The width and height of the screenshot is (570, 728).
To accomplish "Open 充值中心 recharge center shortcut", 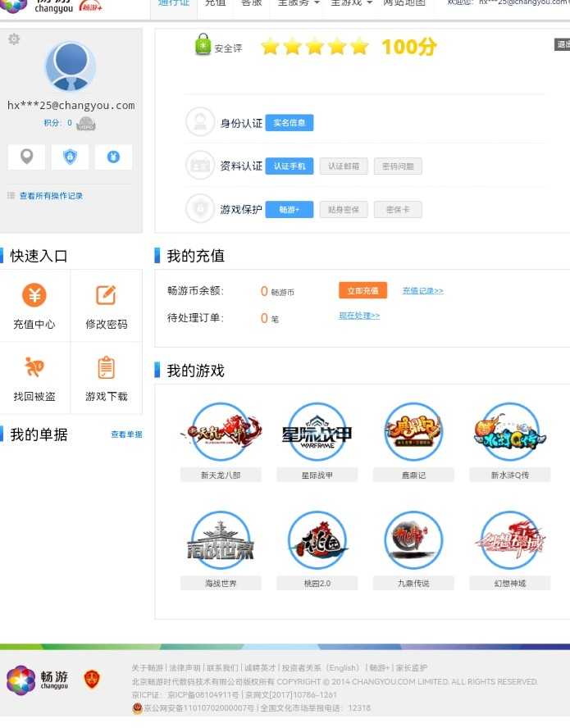I will click(x=34, y=305).
